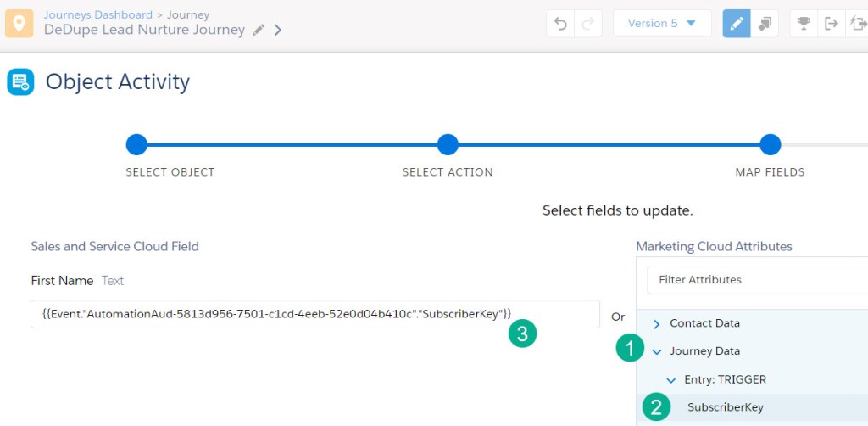Image resolution: width=868 pixels, height=426 pixels.
Task: Click the Map Fields step circle
Action: pyautogui.click(x=770, y=144)
